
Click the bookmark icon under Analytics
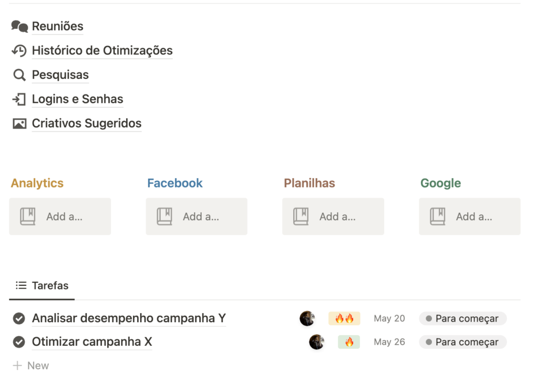[28, 216]
